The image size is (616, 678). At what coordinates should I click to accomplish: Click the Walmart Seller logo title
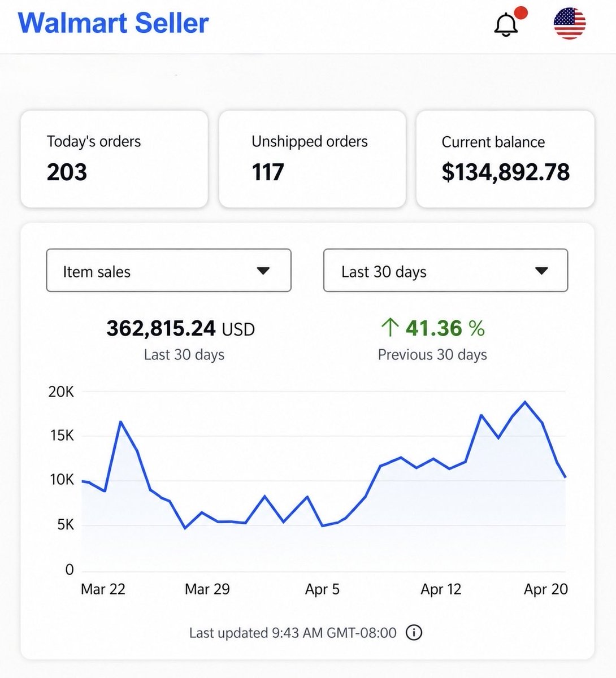click(113, 23)
